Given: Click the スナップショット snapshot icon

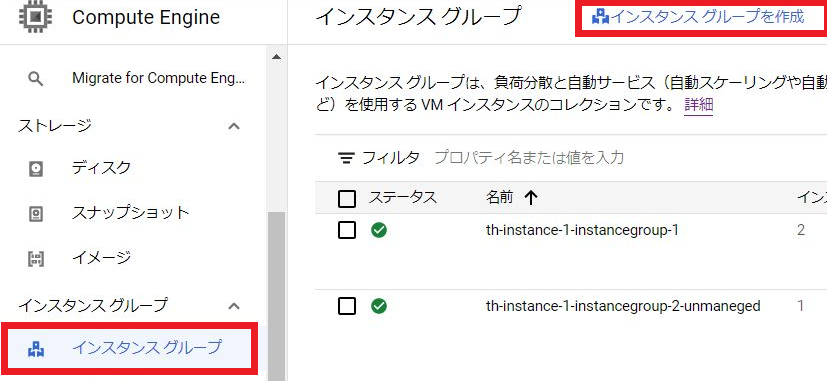Looking at the screenshot, I should tap(35, 214).
